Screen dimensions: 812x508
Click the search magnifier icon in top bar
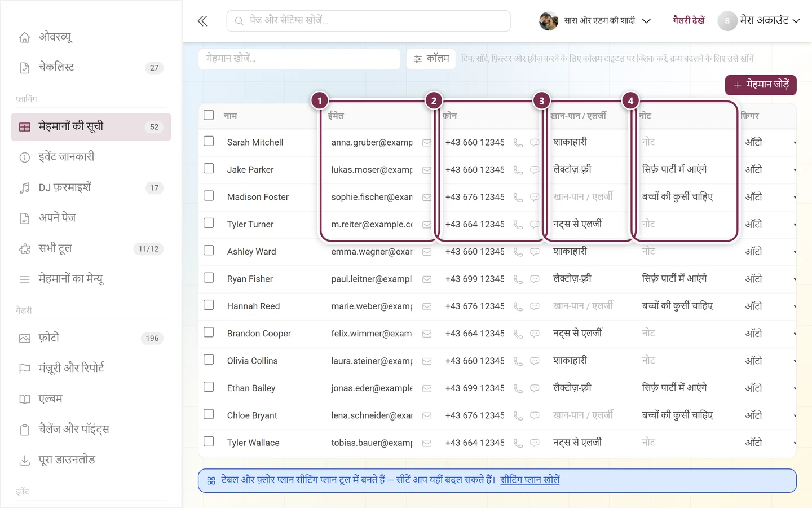tap(239, 21)
